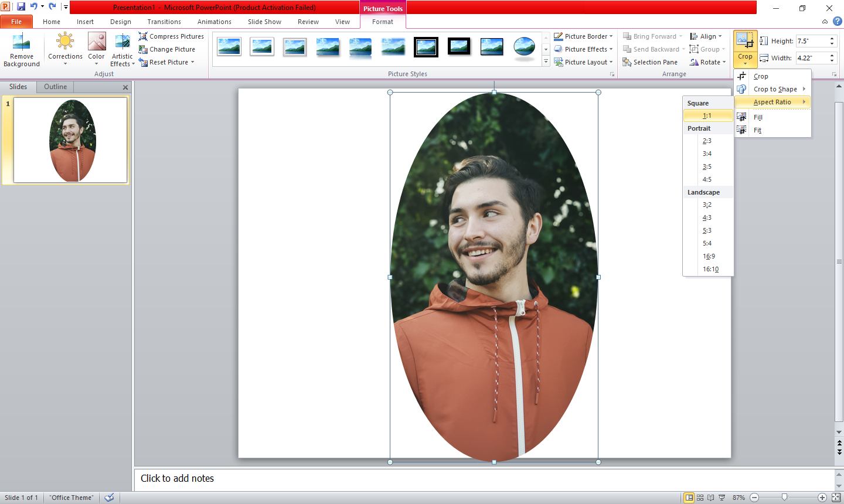Expand the Rotate dropdown
Image resolution: width=844 pixels, height=504 pixels.
(x=724, y=62)
